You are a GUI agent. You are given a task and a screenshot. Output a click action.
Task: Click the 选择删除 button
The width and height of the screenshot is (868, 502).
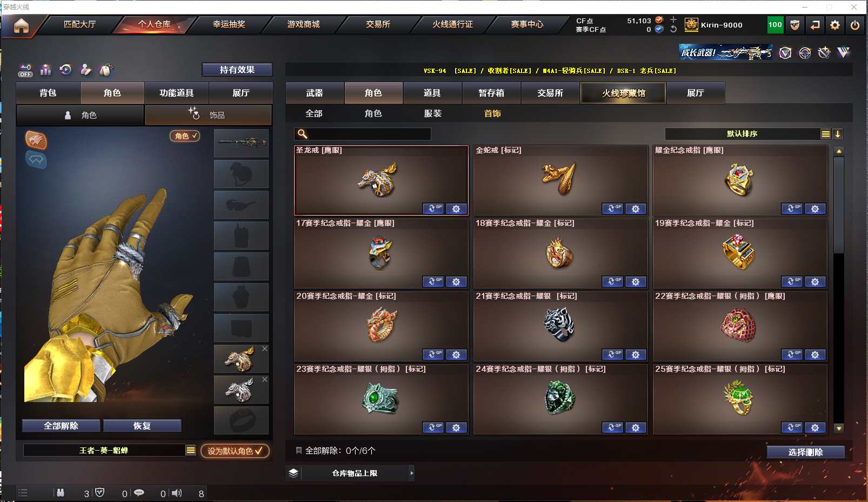click(x=805, y=452)
